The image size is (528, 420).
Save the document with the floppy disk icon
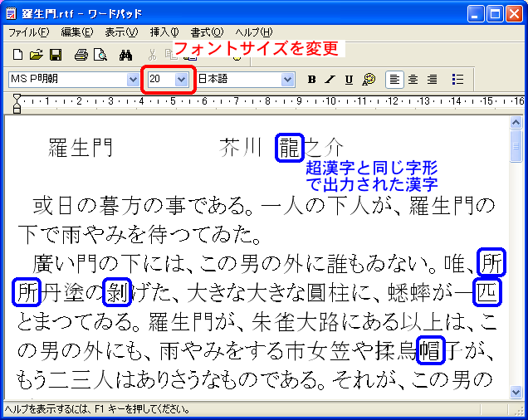point(56,56)
